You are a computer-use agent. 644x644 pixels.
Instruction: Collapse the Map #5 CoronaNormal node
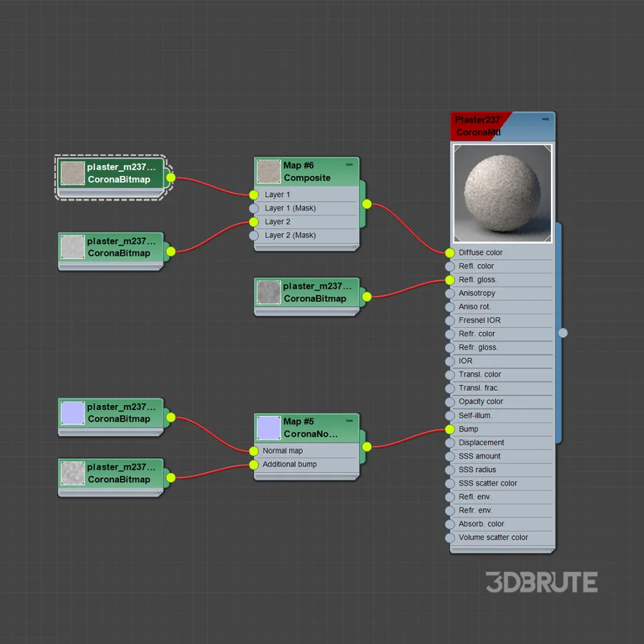349,421
